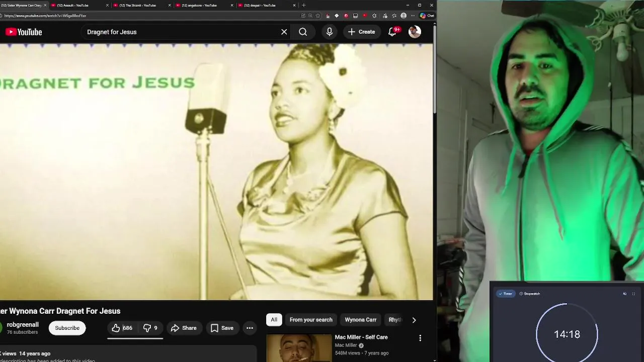
Task: Open browser profile avatar
Action: 404,16
